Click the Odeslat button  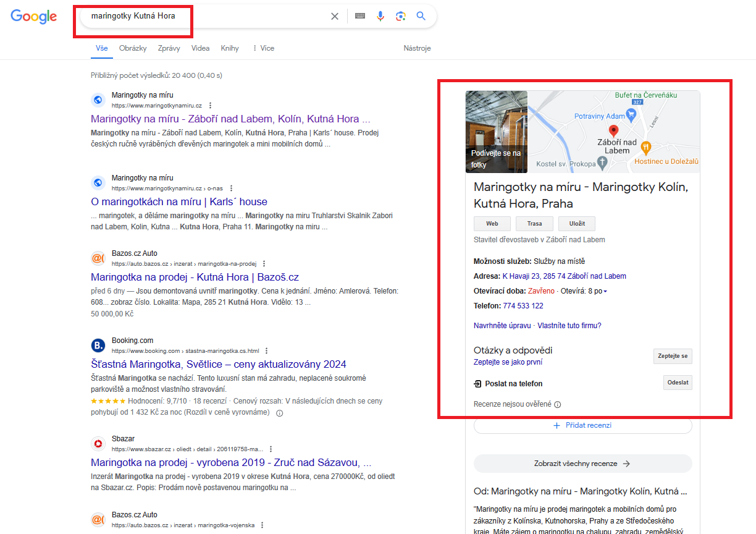(678, 383)
